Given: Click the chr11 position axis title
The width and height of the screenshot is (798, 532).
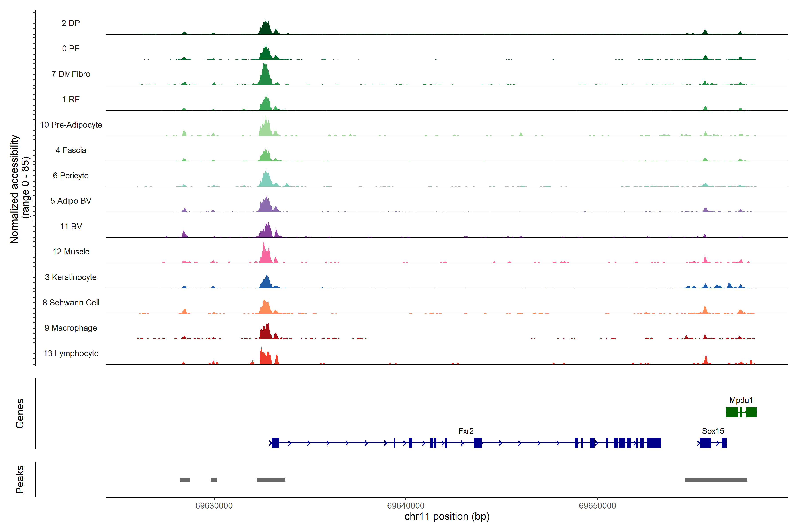Looking at the screenshot, I should click(447, 517).
